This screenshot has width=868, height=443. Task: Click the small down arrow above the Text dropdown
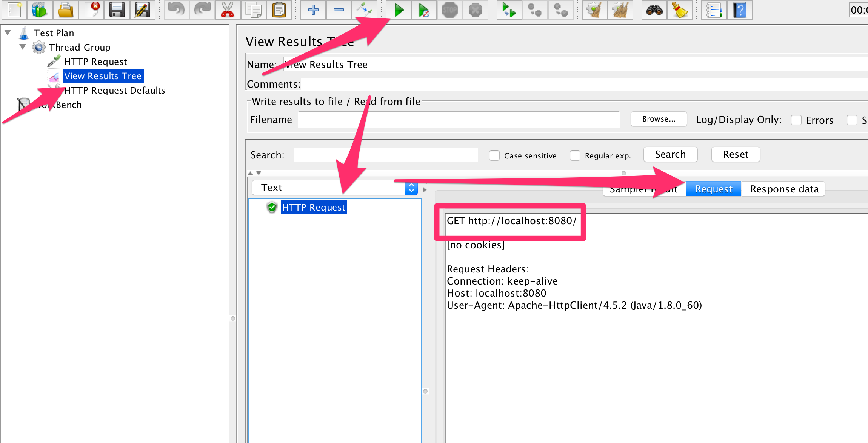click(x=259, y=173)
